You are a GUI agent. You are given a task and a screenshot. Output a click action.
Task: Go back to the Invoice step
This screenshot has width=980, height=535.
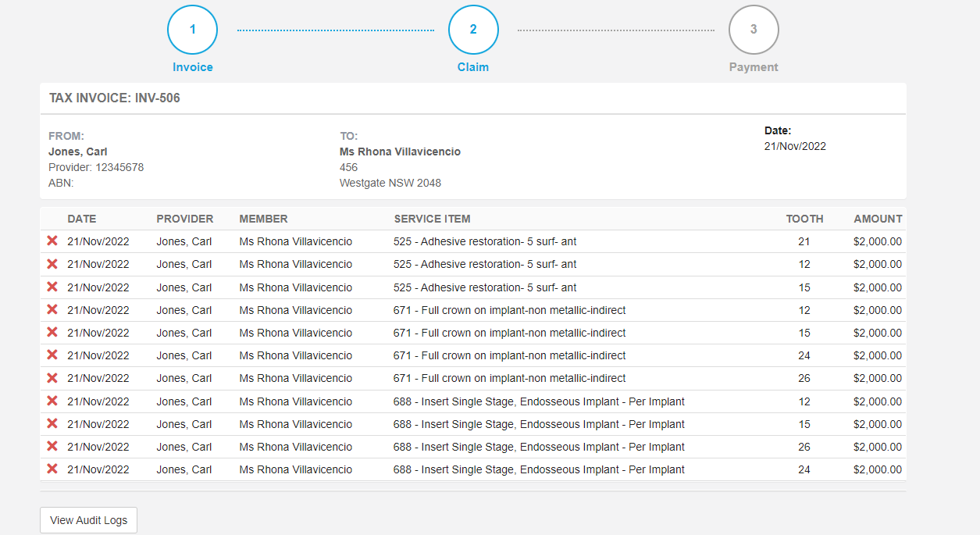coord(192,30)
